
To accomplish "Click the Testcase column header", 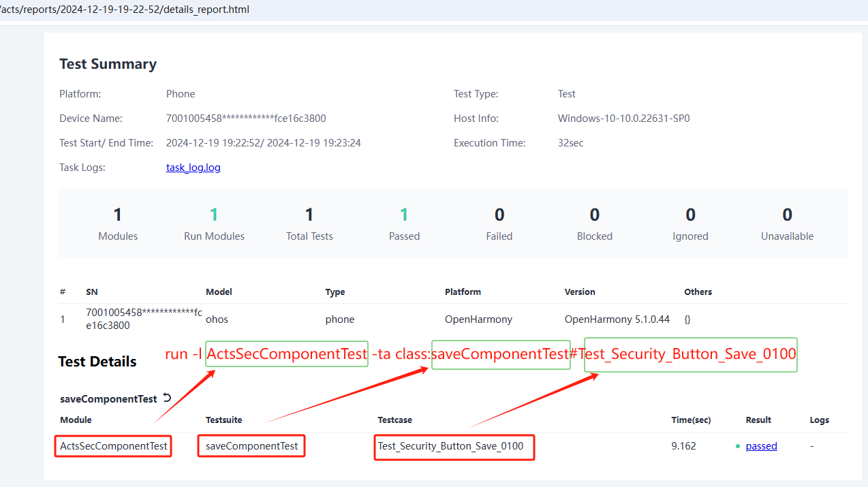I will click(x=394, y=420).
